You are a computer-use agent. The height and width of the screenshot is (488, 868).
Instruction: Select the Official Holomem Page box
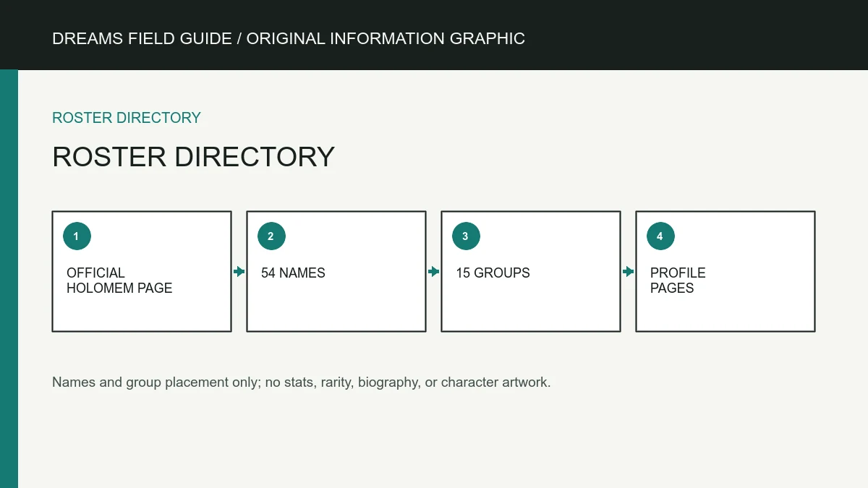click(142, 271)
